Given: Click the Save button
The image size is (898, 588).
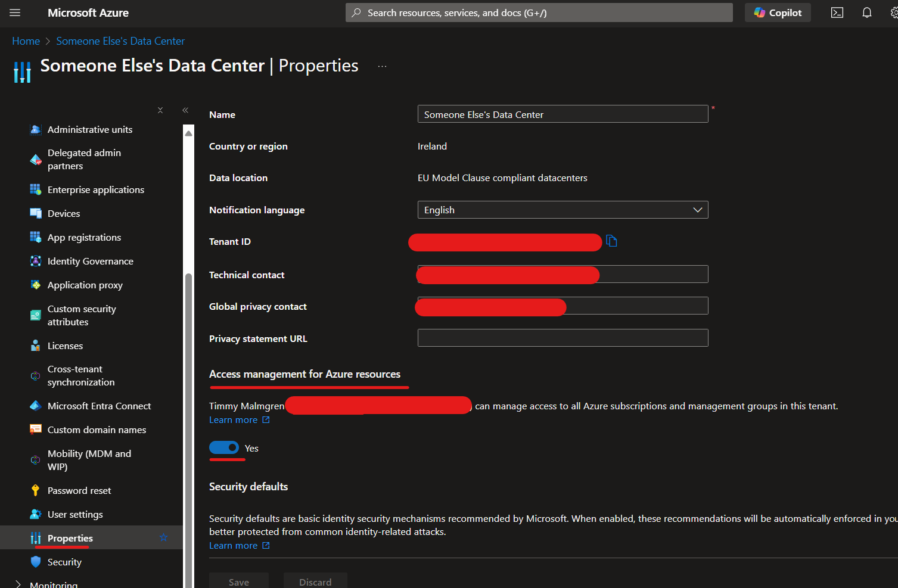Looking at the screenshot, I should click(x=239, y=581).
